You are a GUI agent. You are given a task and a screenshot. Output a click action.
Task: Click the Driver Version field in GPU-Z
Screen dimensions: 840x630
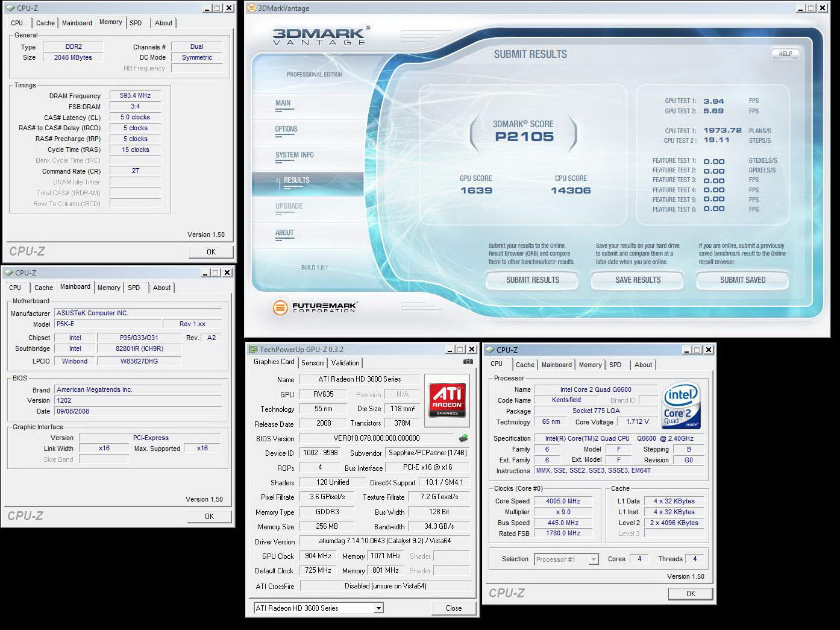(385, 541)
